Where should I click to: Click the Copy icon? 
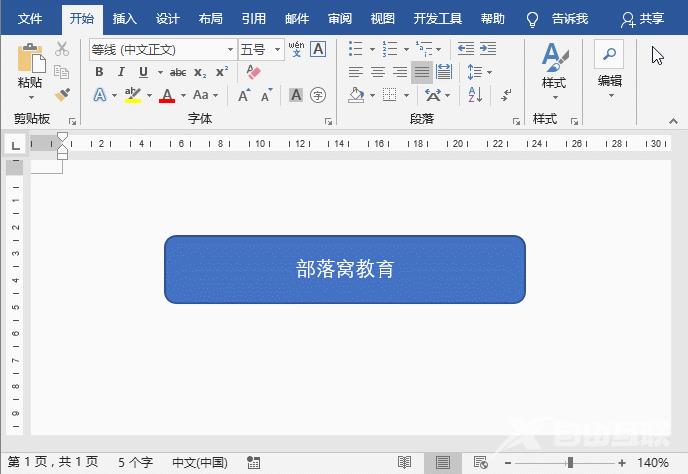pyautogui.click(x=61, y=72)
